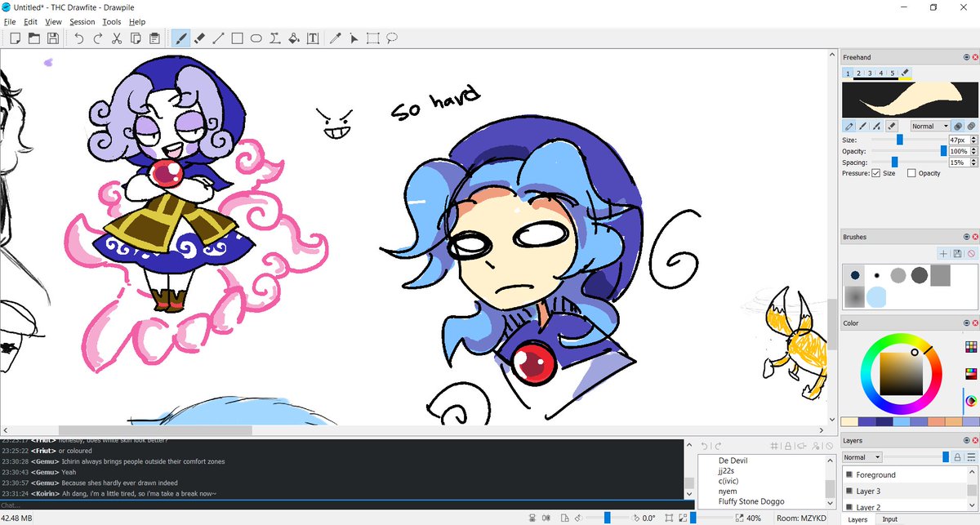Open the Tools menu
The width and height of the screenshot is (980, 525).
pyautogui.click(x=112, y=22)
